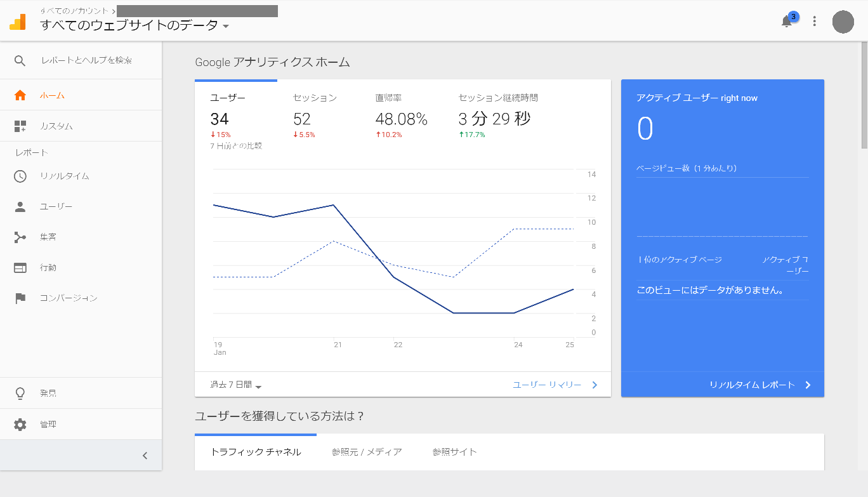Click the realtime clock icon
The width and height of the screenshot is (868, 497).
pos(20,176)
